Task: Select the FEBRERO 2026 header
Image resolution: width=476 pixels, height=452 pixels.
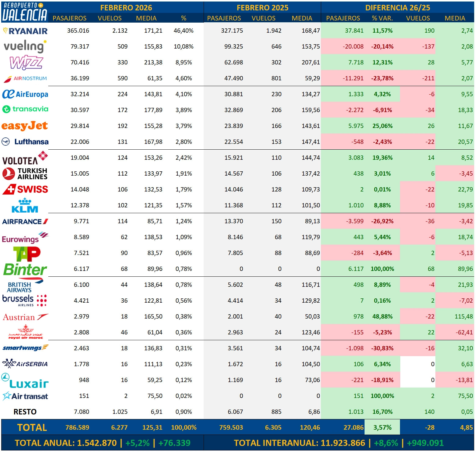Action: click(x=126, y=8)
